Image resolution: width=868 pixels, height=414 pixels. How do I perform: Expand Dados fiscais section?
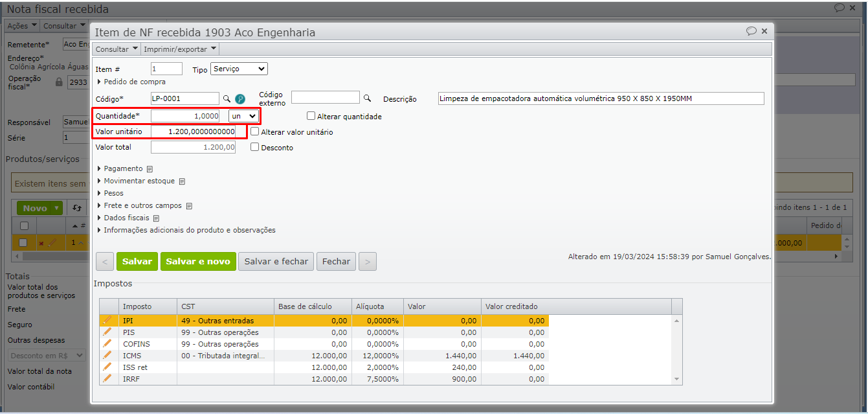[x=123, y=218]
